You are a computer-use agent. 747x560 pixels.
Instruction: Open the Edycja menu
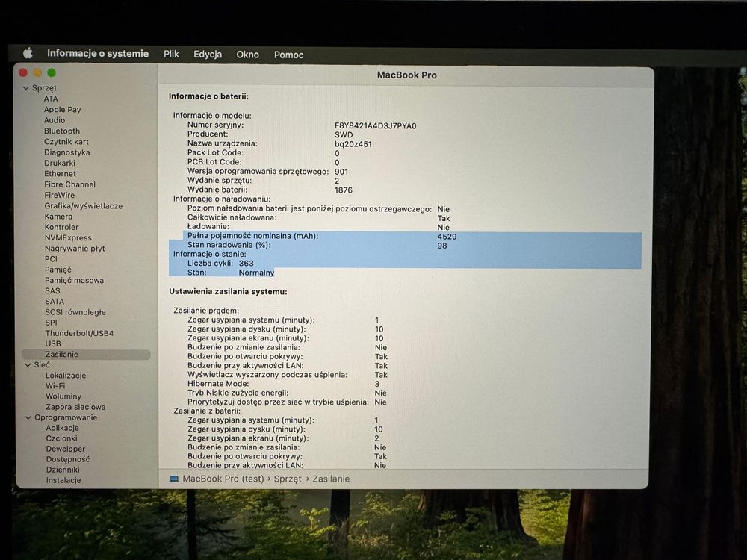[x=207, y=55]
